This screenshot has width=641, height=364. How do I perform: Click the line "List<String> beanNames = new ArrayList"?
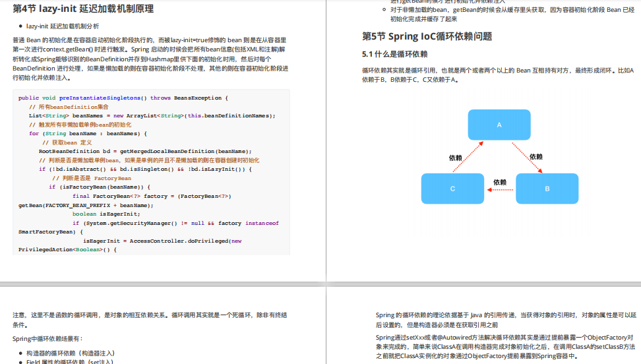tap(152, 116)
